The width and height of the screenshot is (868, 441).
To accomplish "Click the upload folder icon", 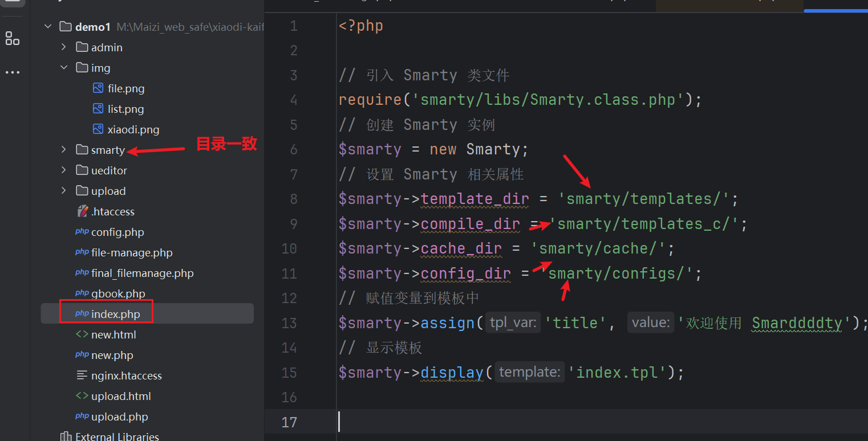I will [x=82, y=191].
